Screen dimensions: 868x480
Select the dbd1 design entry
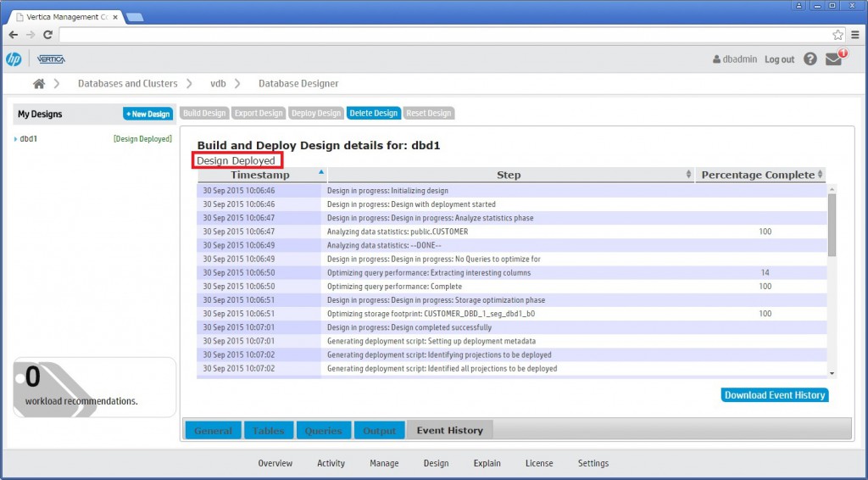pos(28,139)
